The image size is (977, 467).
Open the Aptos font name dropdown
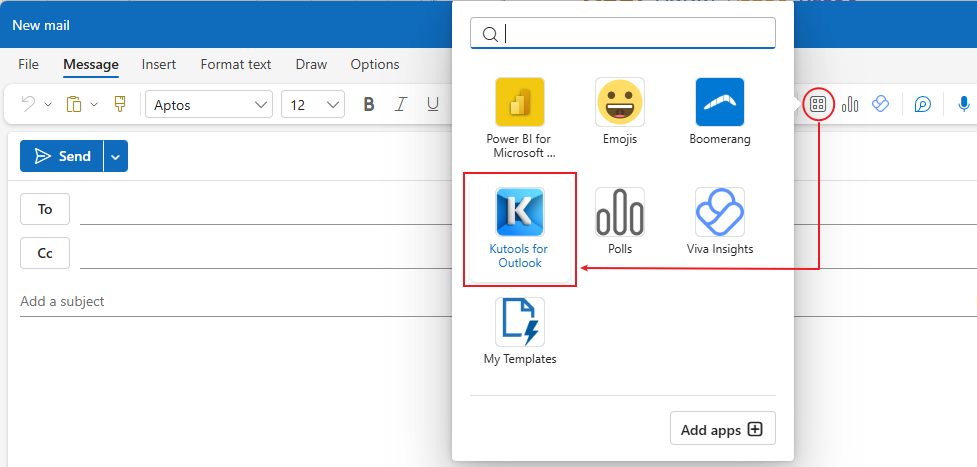209,104
